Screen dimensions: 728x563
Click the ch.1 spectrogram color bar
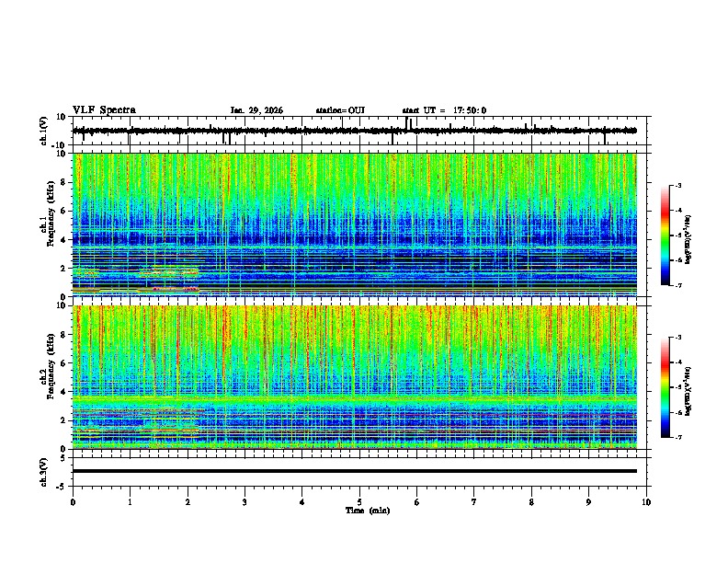(665, 236)
